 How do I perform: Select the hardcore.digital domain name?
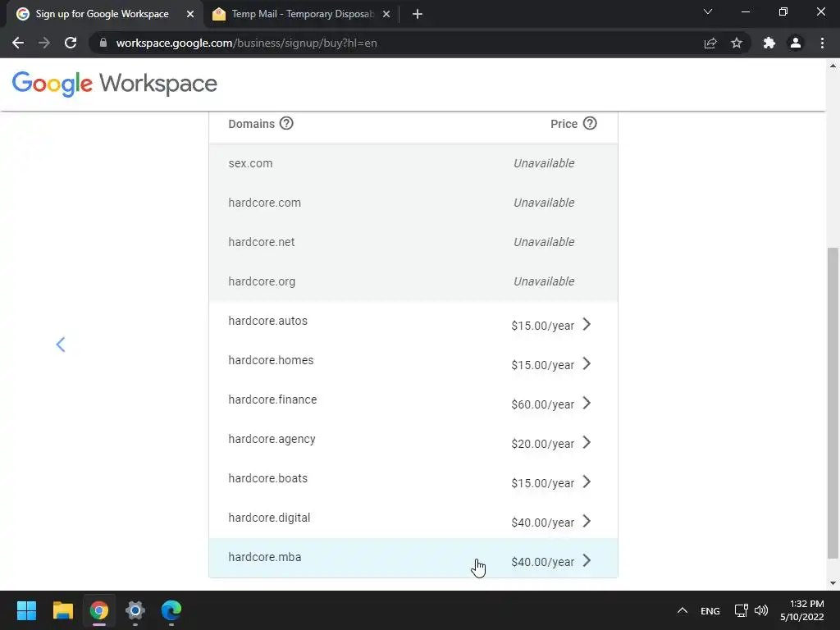(x=269, y=518)
